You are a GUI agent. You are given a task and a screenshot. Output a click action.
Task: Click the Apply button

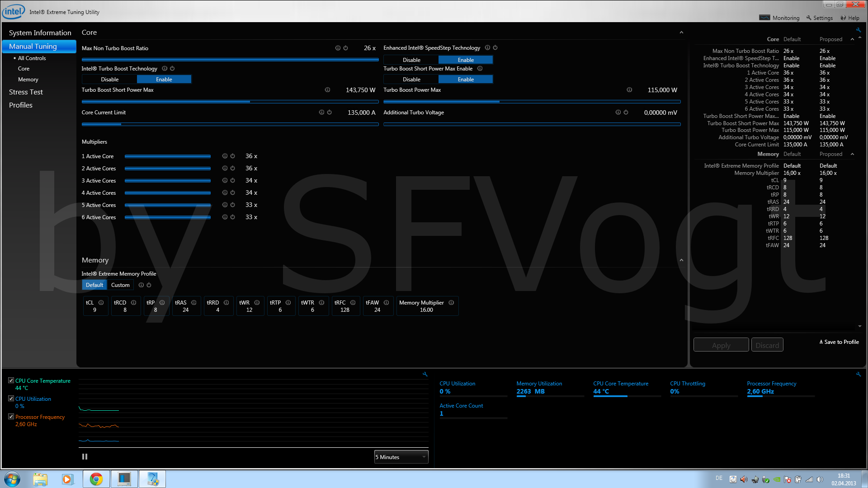(721, 345)
